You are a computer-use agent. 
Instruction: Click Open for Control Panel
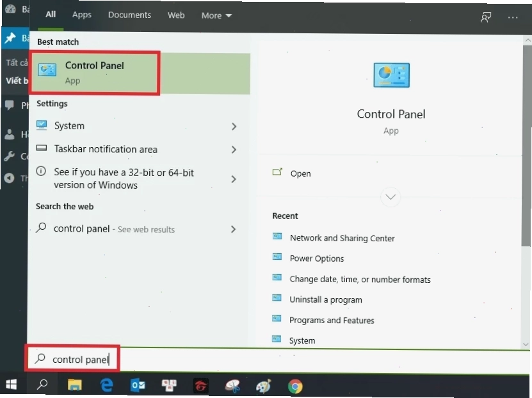coord(301,173)
